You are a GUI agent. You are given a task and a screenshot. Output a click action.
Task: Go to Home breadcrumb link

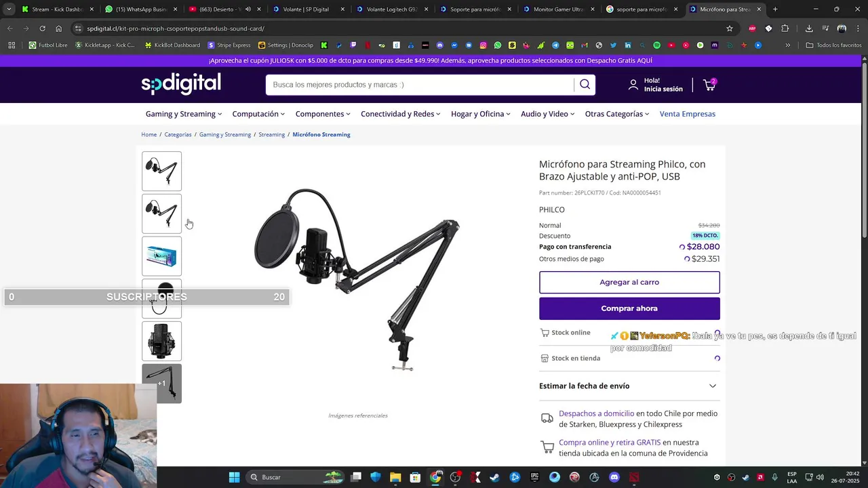[149, 134]
